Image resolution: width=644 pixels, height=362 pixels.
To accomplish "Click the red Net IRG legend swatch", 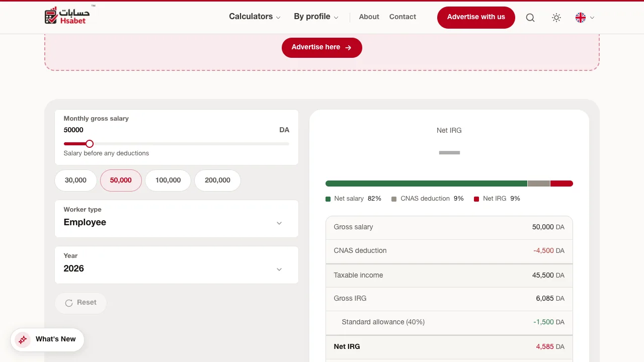I will click(x=476, y=199).
